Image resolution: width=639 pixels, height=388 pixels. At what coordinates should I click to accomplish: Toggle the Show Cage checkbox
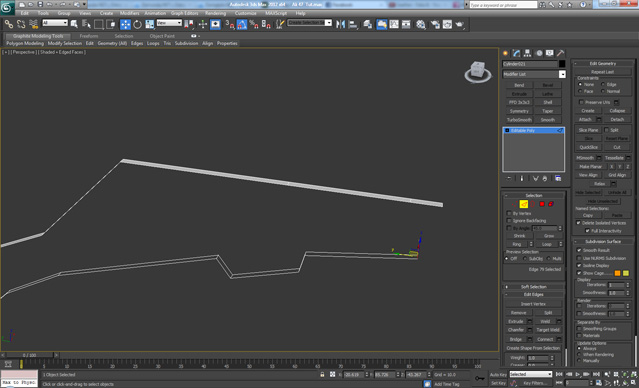pos(579,273)
